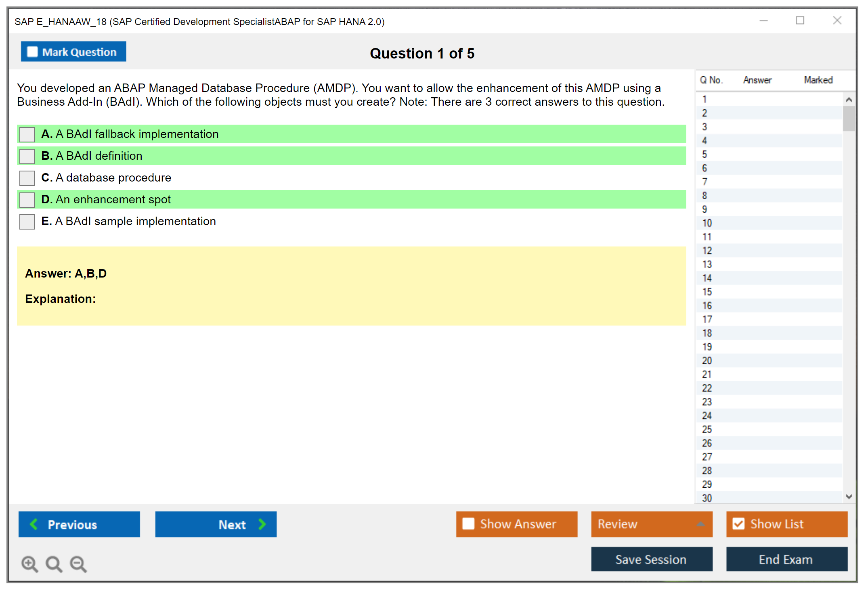The width and height of the screenshot is (868, 593).
Task: Select question 10 in the list
Action: click(x=707, y=223)
